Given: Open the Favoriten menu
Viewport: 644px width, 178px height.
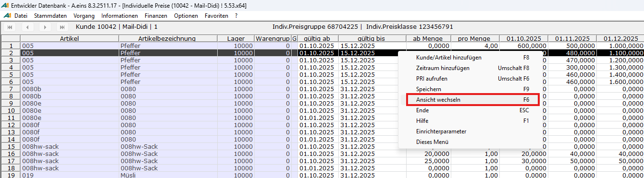Looking at the screenshot, I should tap(216, 16).
